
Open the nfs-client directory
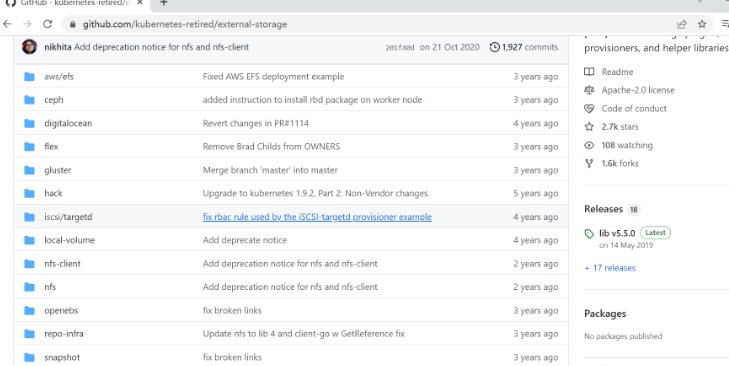point(62,264)
